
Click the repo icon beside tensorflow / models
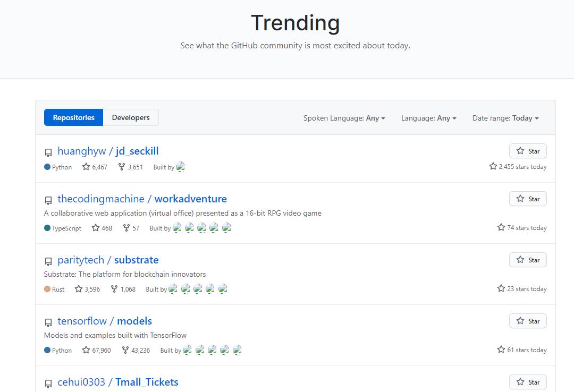coord(48,322)
